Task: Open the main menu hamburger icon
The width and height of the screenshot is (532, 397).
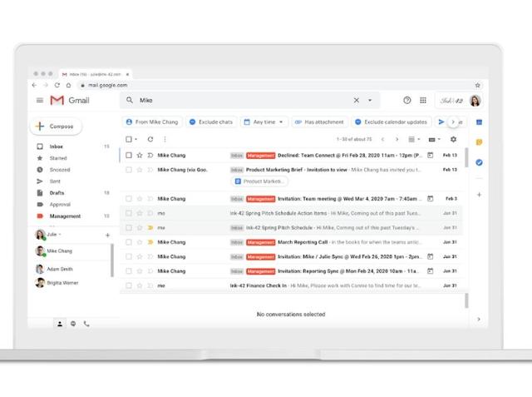Action: 40,100
